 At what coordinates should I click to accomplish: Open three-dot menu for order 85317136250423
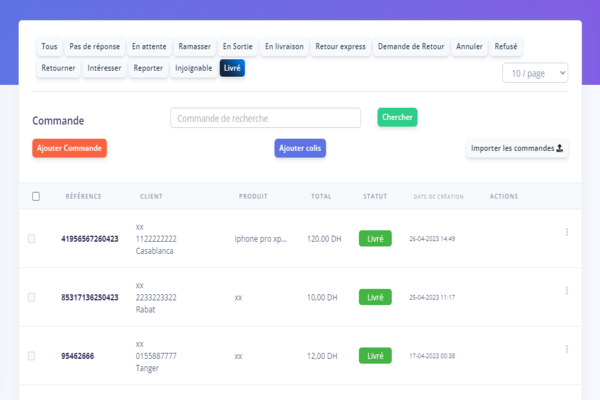567,290
